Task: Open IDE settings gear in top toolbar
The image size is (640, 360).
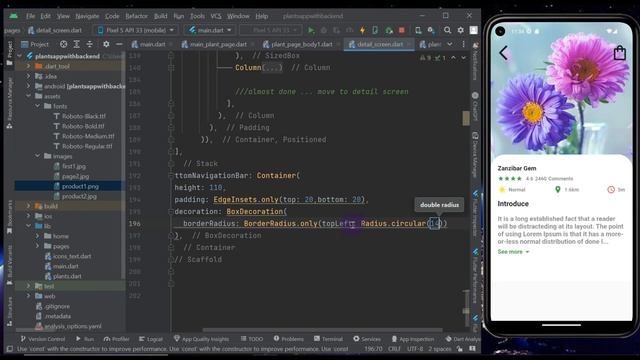Action: pos(460,30)
